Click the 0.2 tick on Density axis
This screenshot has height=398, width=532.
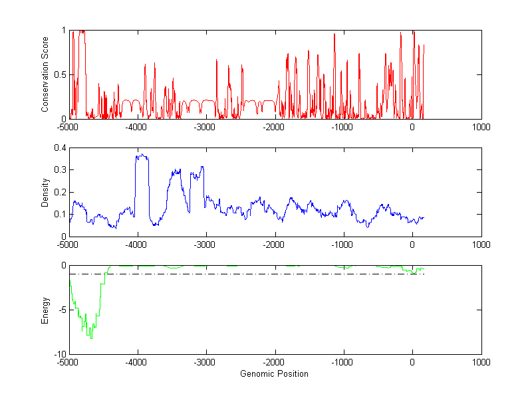(61, 192)
